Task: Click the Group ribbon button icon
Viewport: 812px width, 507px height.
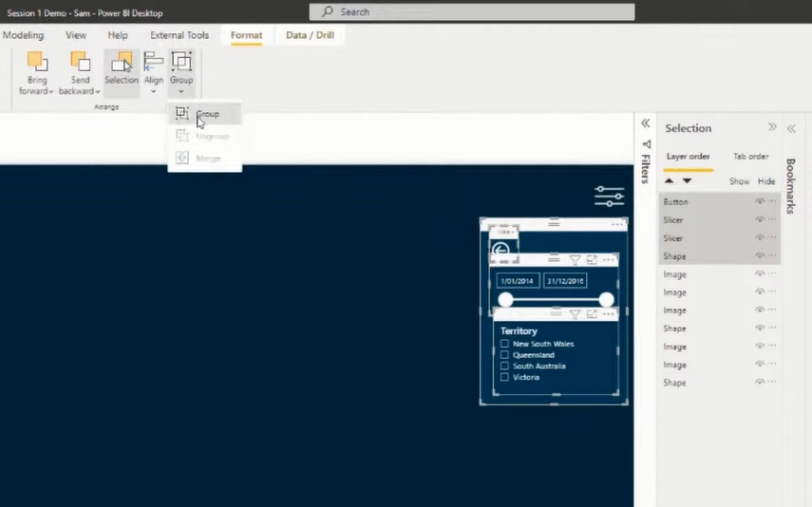Action: [181, 62]
